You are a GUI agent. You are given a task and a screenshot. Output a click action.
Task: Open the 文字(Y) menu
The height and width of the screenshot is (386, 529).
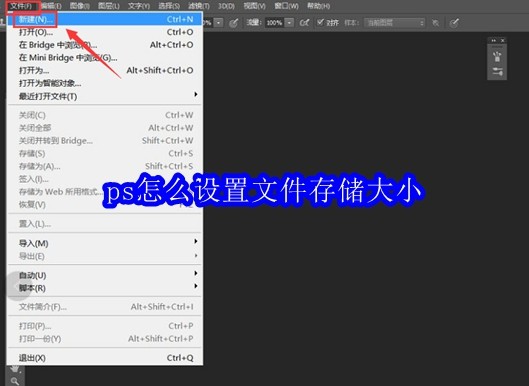pos(139,6)
